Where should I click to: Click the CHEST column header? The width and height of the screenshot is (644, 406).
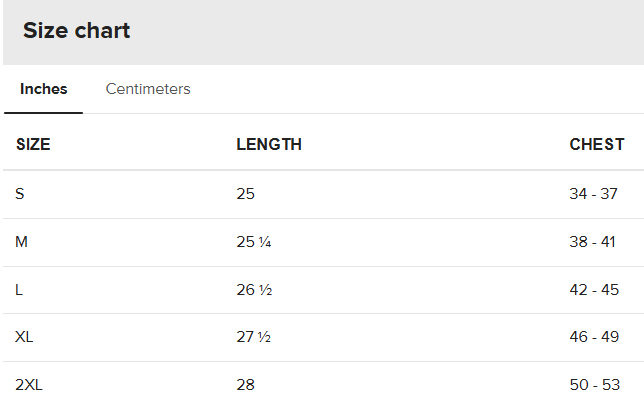[x=597, y=145]
